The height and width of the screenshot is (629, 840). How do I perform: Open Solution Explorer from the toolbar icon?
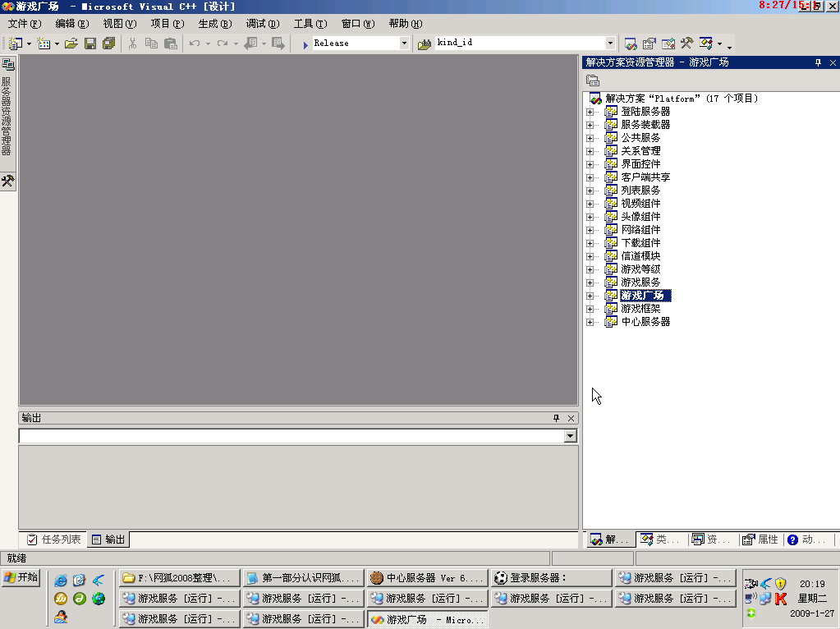[631, 44]
